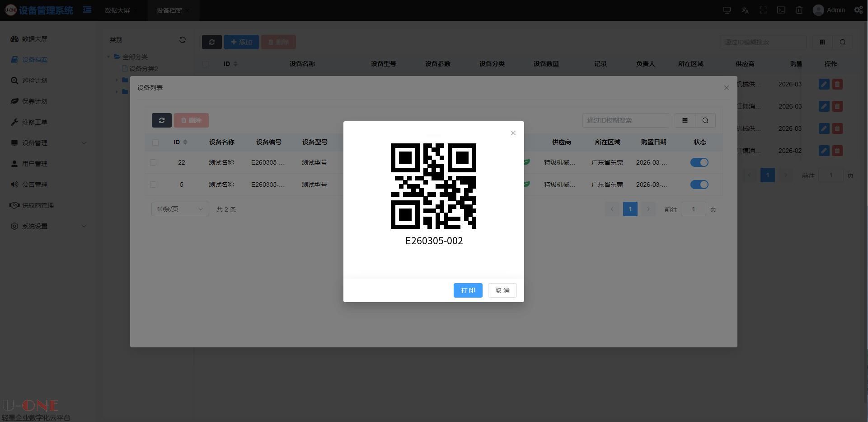Expand the 系统设置 sidebar menu

coord(48,226)
